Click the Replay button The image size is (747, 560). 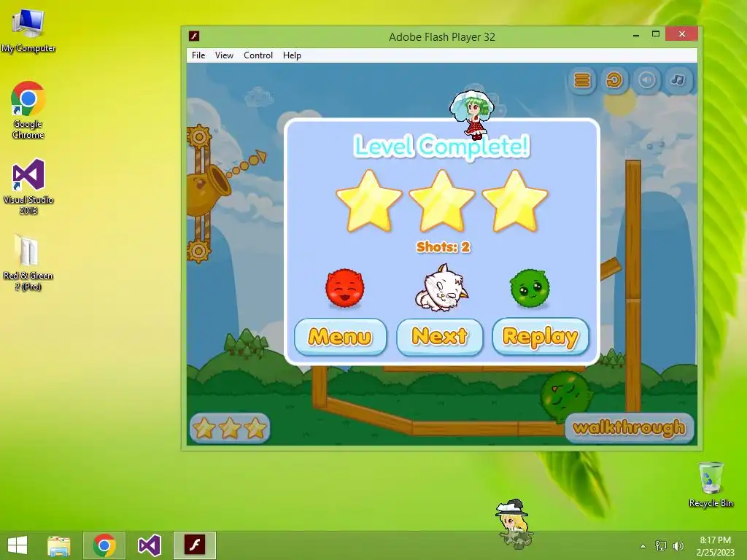tap(541, 337)
